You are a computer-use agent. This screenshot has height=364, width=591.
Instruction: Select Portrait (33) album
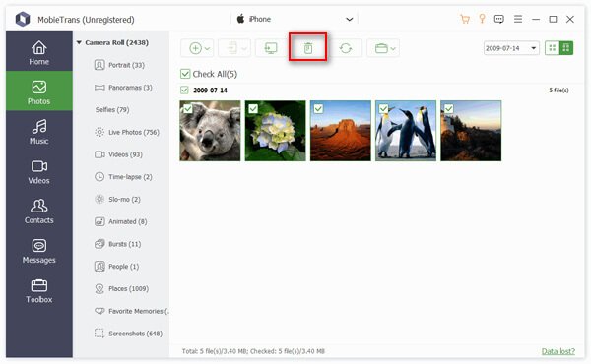pyautogui.click(x=119, y=65)
